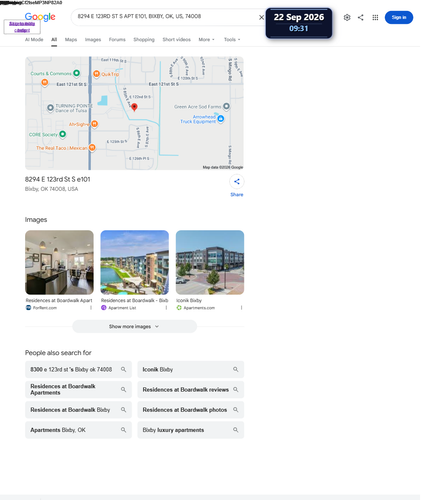Click The Real Taco Mexican marker
Image resolution: width=425 pixels, height=500 pixels.
point(92,147)
